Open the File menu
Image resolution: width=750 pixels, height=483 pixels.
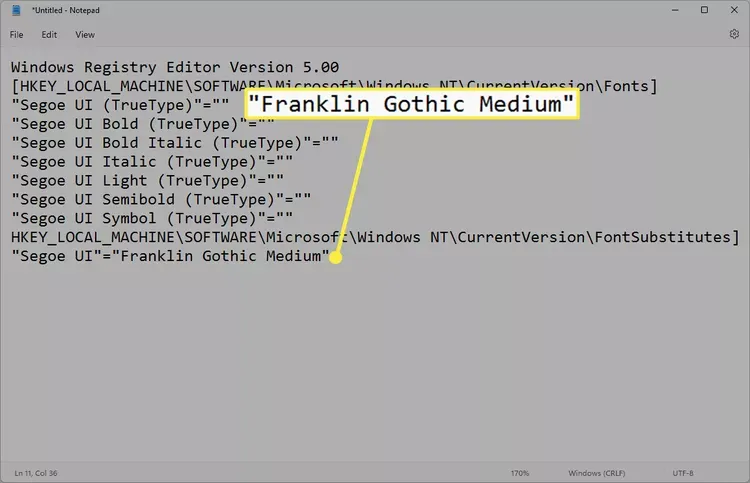click(17, 34)
